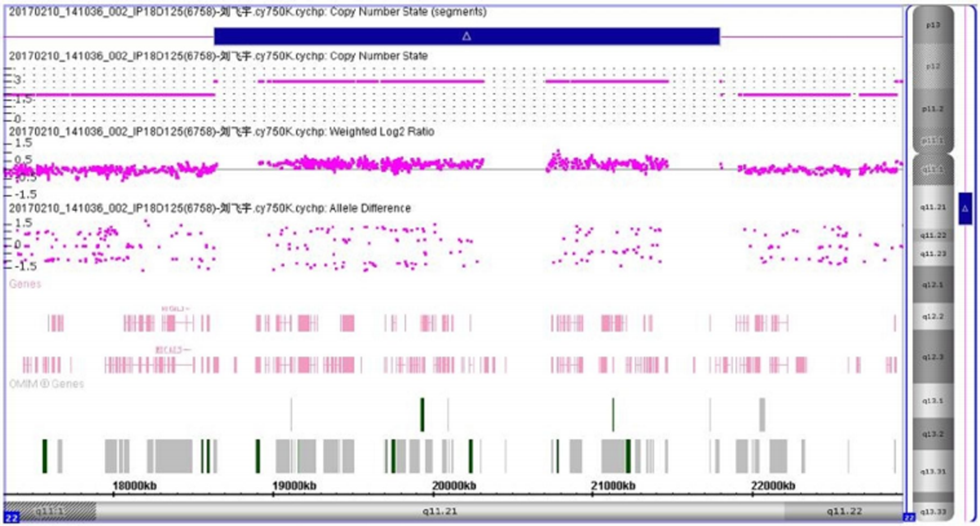Select the q13.31 band on the ideogram
The height and width of the screenshot is (526, 980).
[x=933, y=472]
